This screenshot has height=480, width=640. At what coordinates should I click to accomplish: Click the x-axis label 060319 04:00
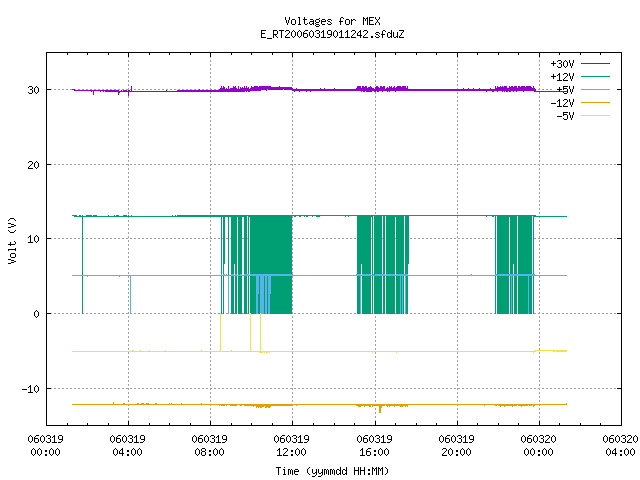[127, 446]
